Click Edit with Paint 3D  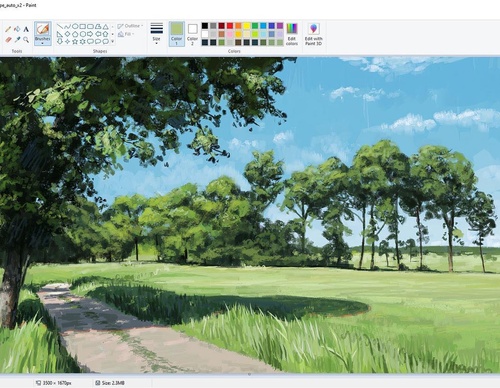click(313, 33)
